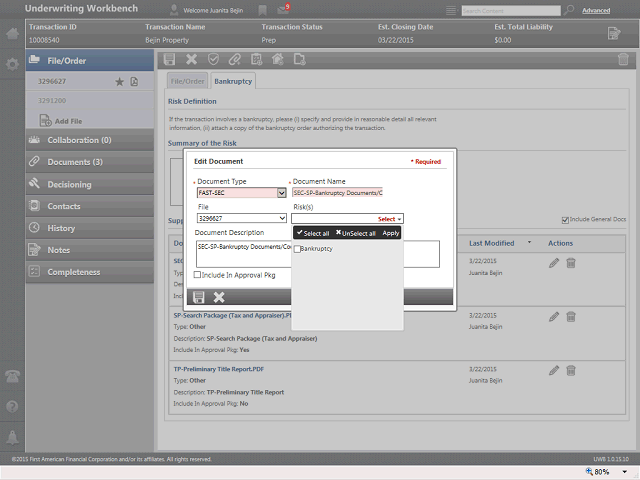Image resolution: width=640 pixels, height=480 pixels.
Task: Open the Advanced search link
Action: 596,11
